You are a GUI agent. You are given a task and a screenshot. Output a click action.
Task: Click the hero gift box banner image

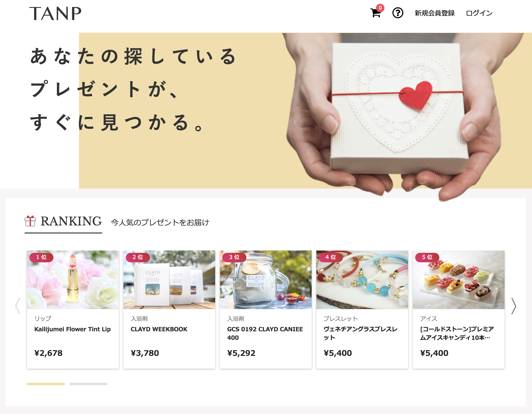point(305,111)
